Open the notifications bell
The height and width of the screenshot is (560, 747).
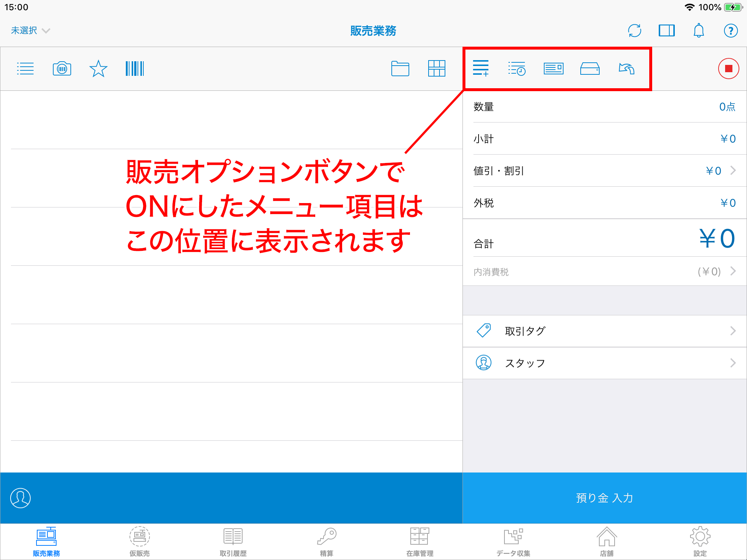(x=698, y=31)
